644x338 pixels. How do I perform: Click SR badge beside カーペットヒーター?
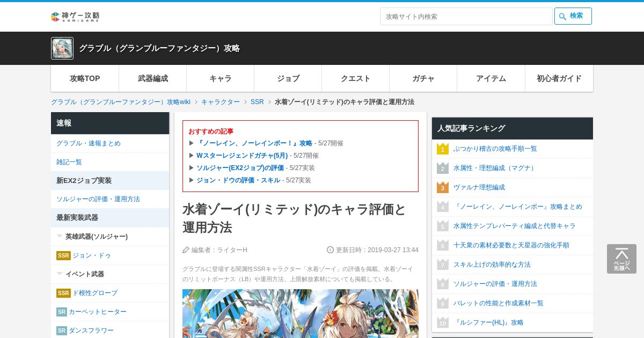click(62, 312)
